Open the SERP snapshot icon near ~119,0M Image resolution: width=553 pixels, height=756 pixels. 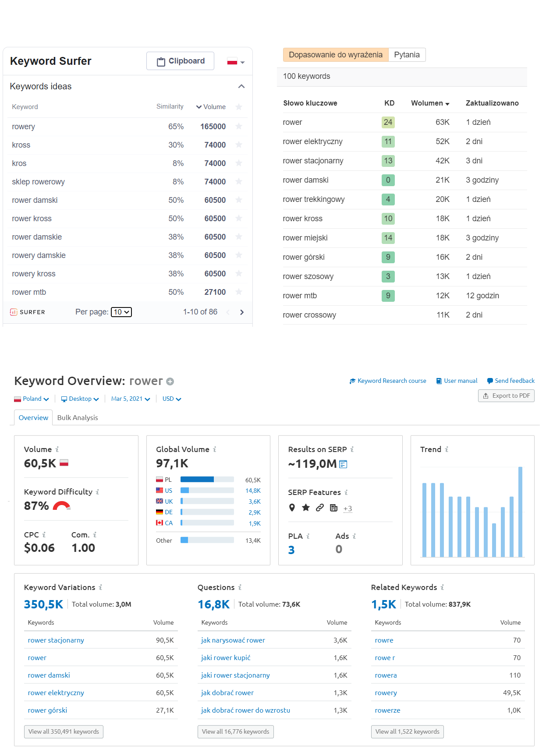click(343, 464)
